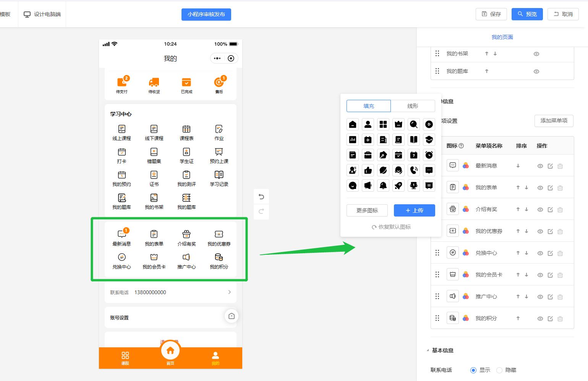Click the 小程序审核发布 button
Viewport: 588px width, 381px height.
point(206,14)
